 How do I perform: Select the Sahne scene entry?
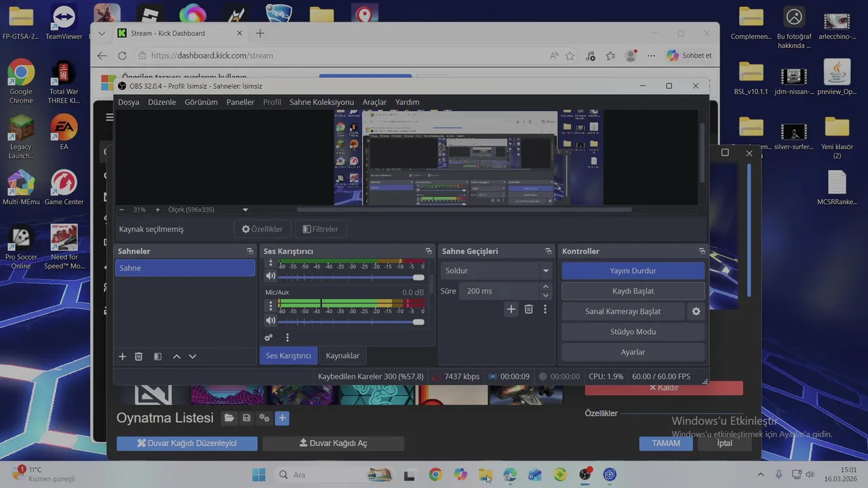[185, 268]
